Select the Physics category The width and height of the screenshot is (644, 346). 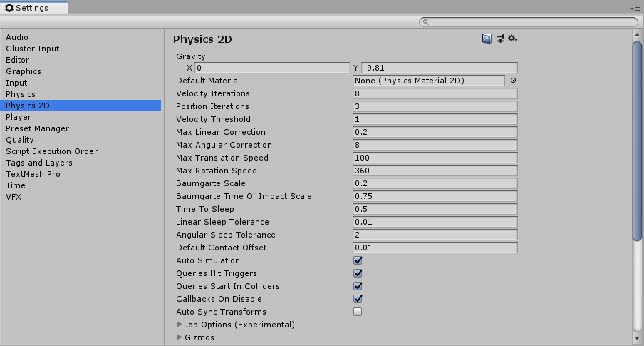point(80,94)
